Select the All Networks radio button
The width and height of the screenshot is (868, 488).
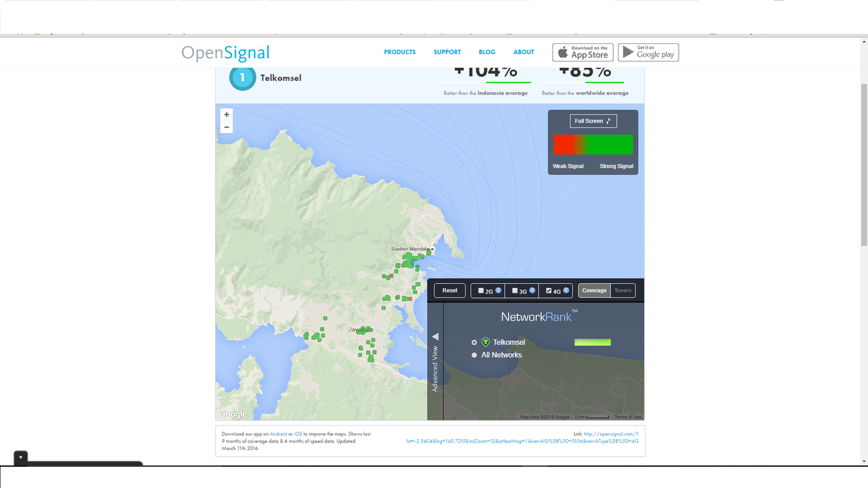tap(474, 355)
